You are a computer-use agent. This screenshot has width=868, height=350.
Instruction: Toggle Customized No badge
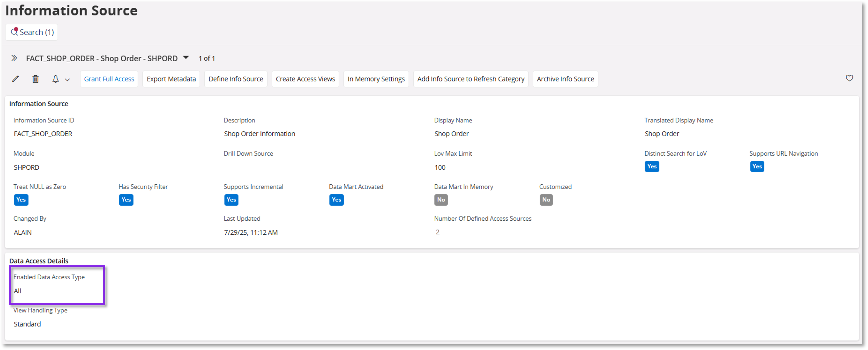point(546,200)
